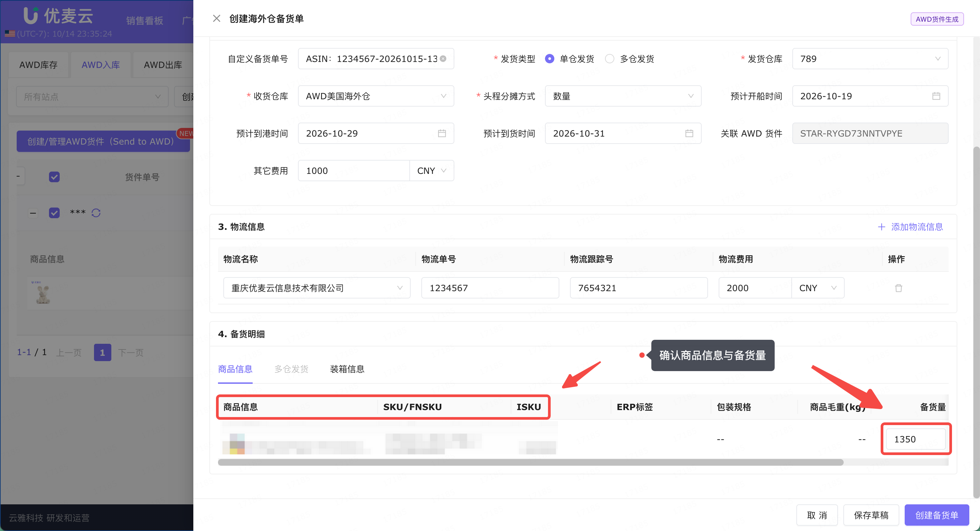Image resolution: width=980 pixels, height=531 pixels.
Task: Open the 物流名称 dropdown 重庆优麦云信息技术有限公司
Action: pos(317,288)
